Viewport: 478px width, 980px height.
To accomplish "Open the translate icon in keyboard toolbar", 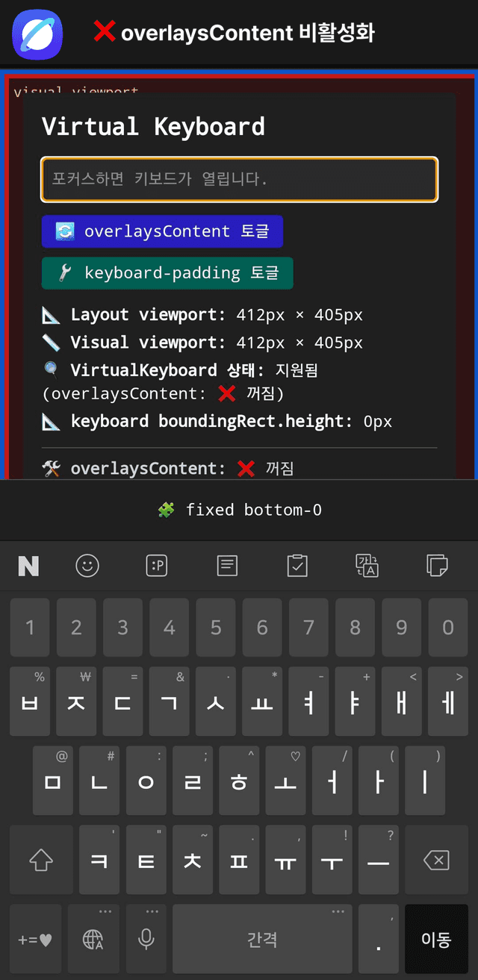I will 367,566.
